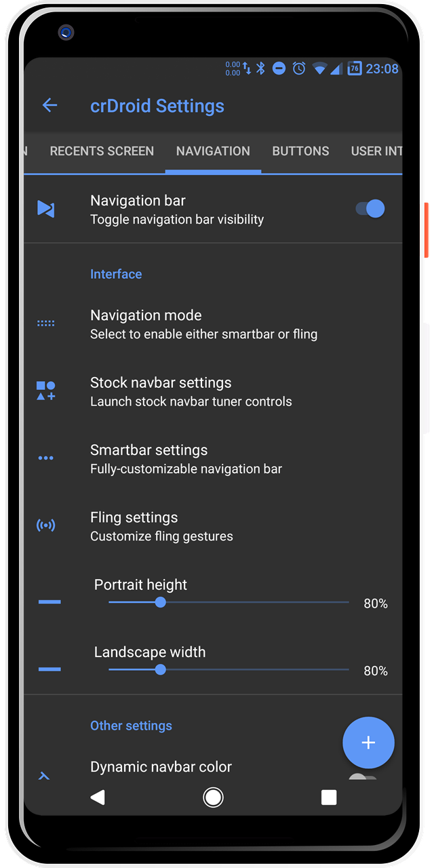Toggle the Navigation bar visibility switch

click(370, 209)
